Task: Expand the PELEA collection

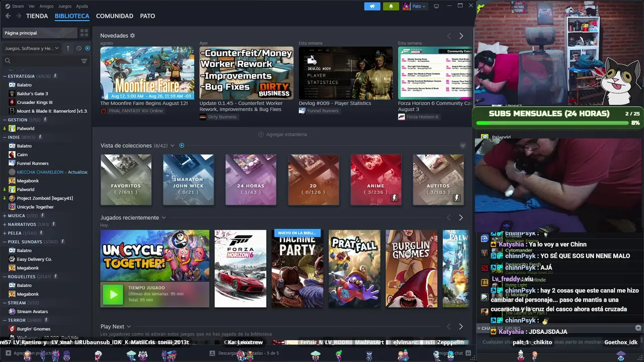Action: [5, 233]
